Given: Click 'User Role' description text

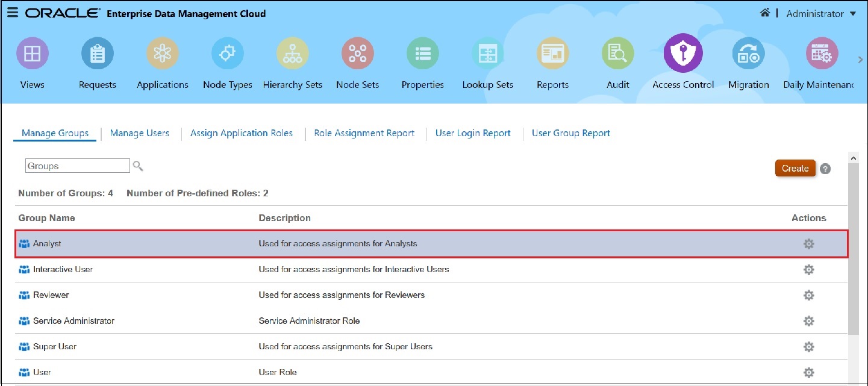Looking at the screenshot, I should point(278,372).
